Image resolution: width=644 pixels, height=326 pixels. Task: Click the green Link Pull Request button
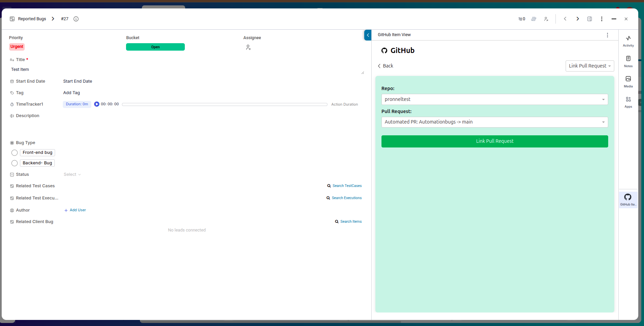pos(495,141)
